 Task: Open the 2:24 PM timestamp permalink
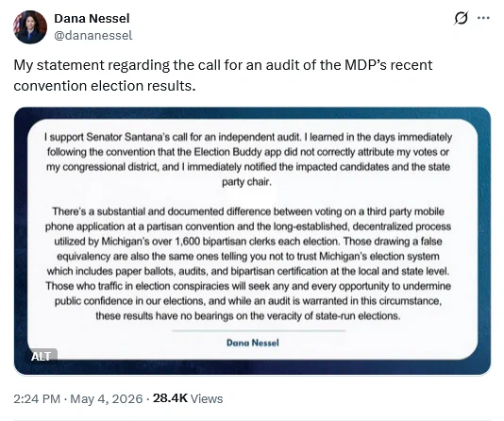(x=37, y=399)
